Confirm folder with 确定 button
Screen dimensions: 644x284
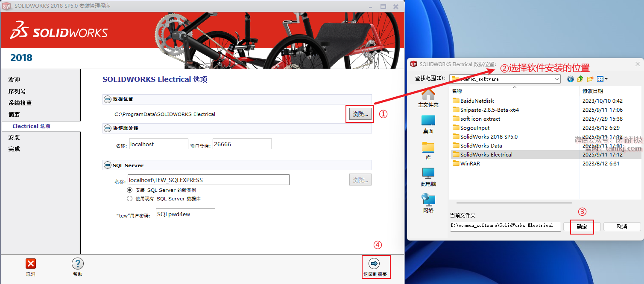tap(582, 226)
